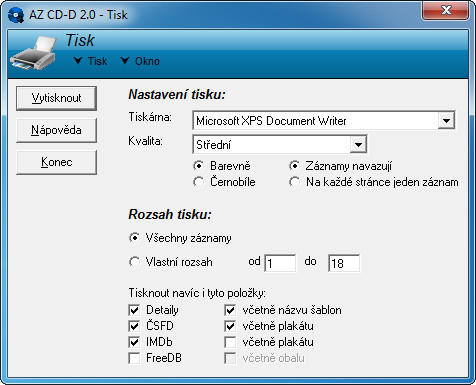Uncheck the Detaily checkbox

[134, 310]
